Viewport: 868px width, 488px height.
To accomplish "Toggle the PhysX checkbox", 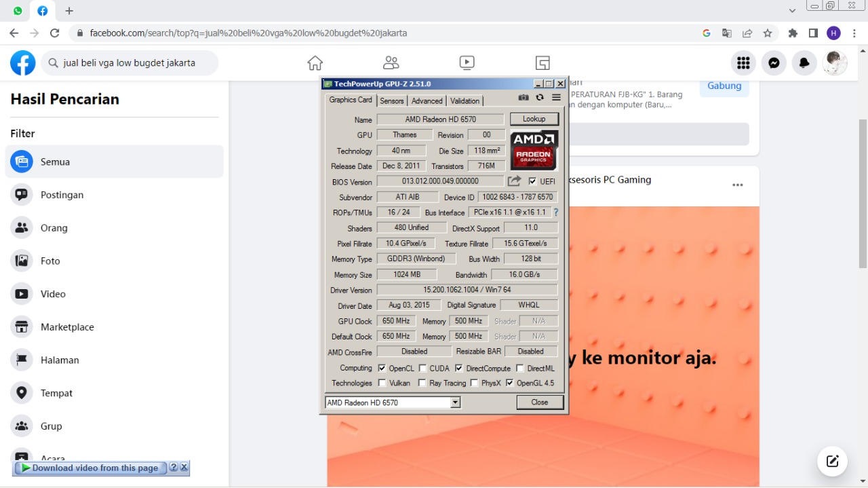I will pos(474,383).
